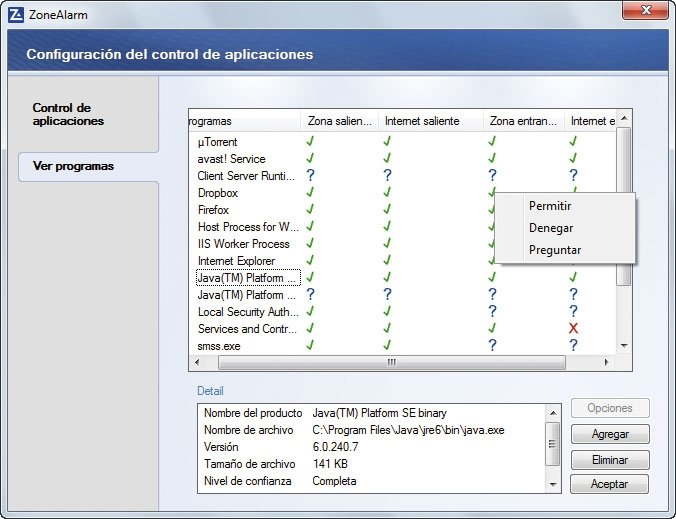Click Detail panel scrollbar thumb
This screenshot has width=676, height=519.
point(553,444)
